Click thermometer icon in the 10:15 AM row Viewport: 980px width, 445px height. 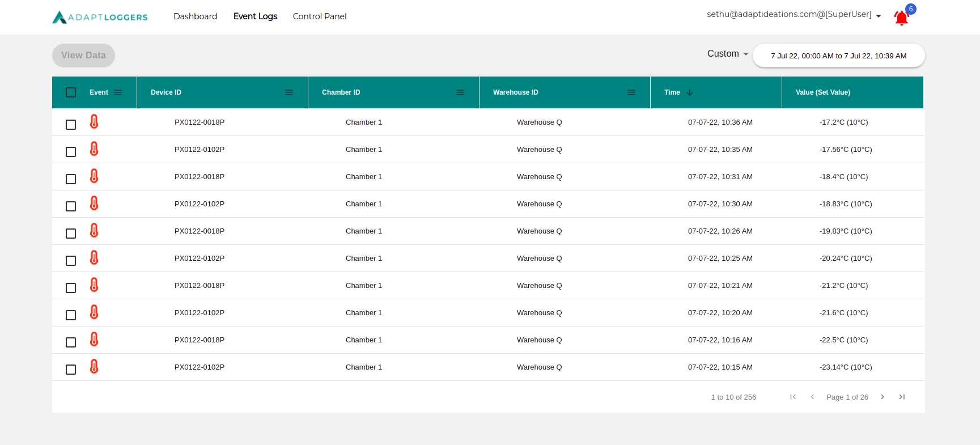coord(94,367)
